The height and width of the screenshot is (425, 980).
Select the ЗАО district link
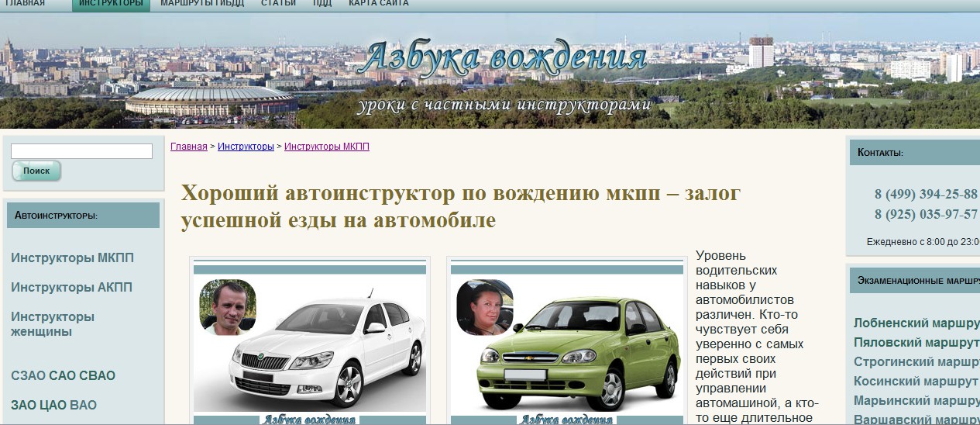(x=24, y=405)
